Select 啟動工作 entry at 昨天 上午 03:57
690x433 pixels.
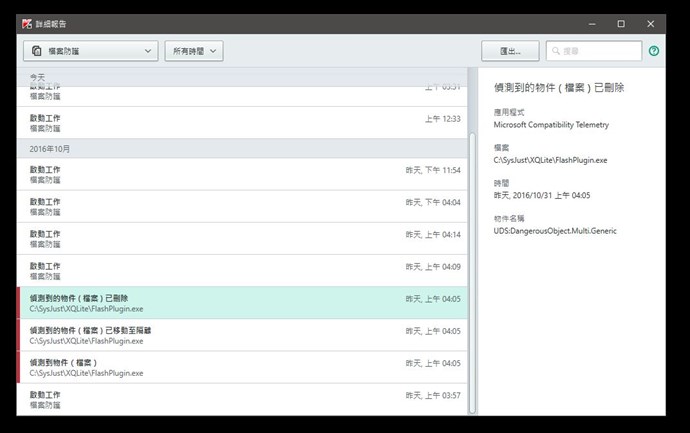240,399
